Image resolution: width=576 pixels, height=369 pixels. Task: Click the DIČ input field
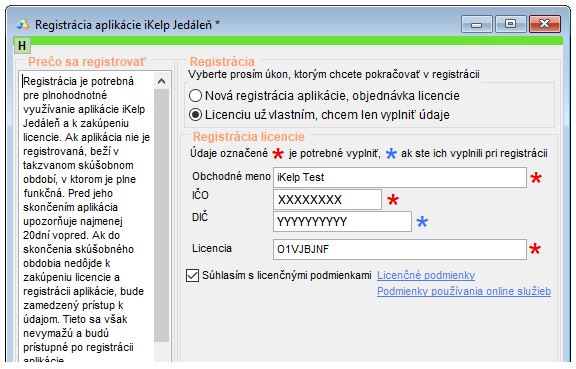342,222
